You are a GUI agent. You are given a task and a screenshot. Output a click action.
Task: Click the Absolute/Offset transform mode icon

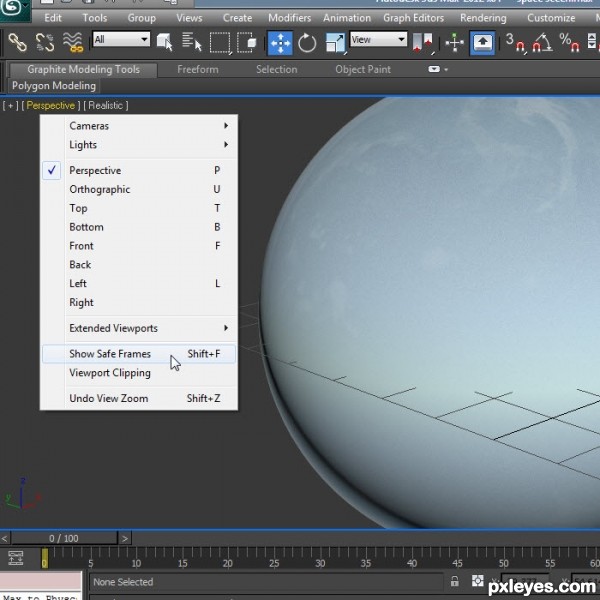pos(477,581)
